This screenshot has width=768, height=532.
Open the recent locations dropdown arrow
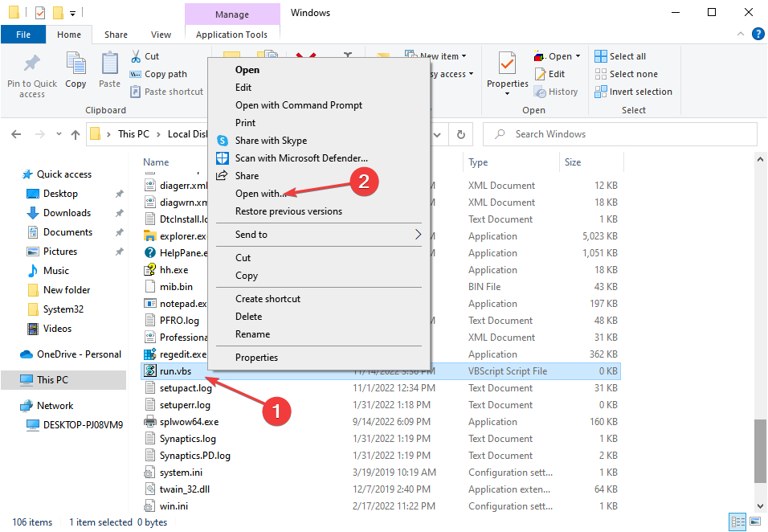(x=59, y=133)
